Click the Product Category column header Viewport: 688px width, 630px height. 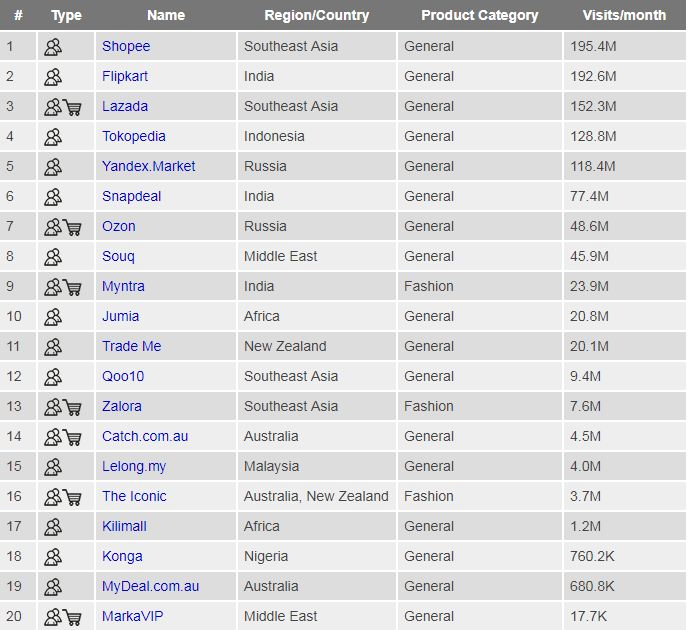pos(479,15)
